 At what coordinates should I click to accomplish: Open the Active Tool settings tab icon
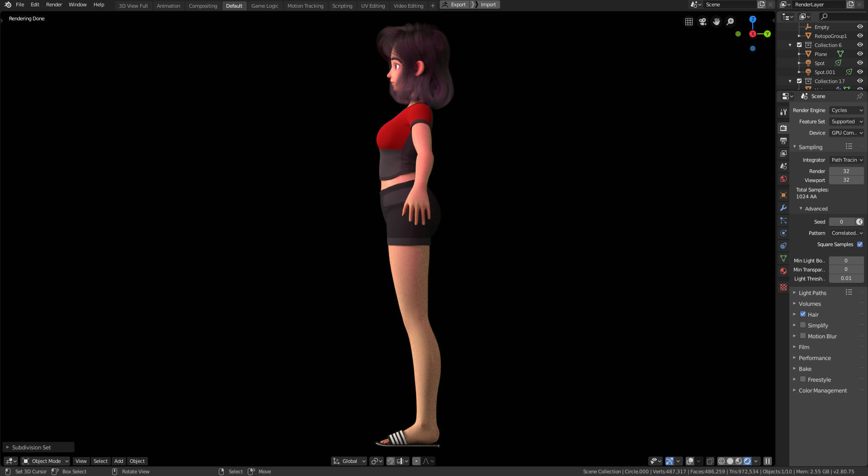click(x=783, y=112)
